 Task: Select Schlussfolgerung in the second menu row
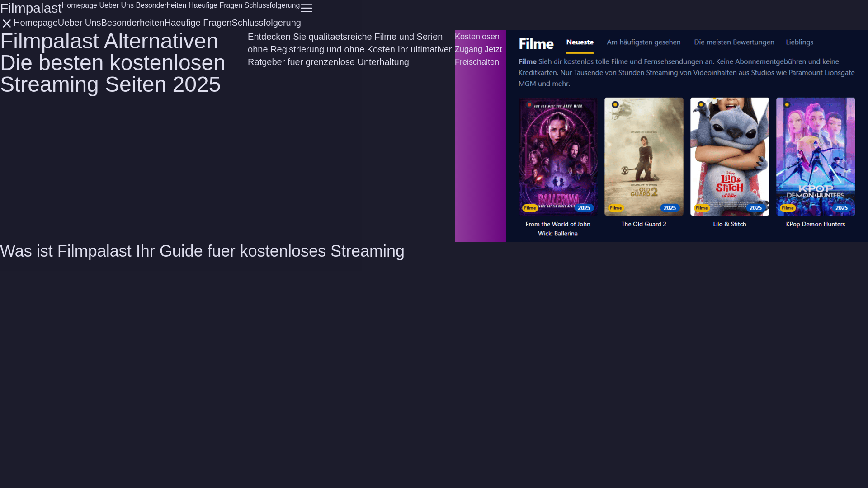(266, 23)
